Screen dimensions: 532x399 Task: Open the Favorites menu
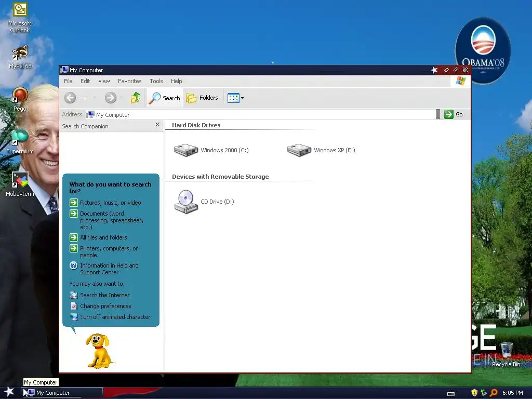point(129,81)
